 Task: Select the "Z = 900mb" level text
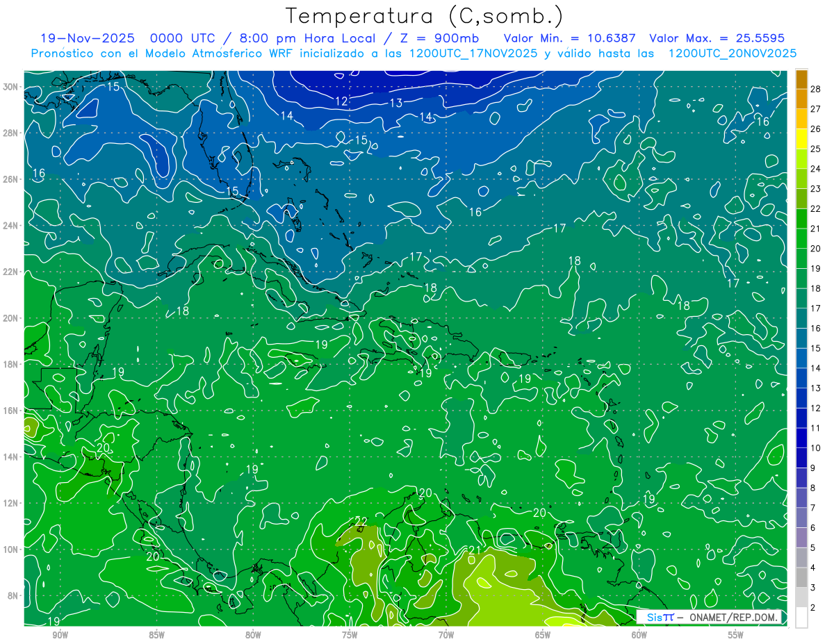point(439,39)
